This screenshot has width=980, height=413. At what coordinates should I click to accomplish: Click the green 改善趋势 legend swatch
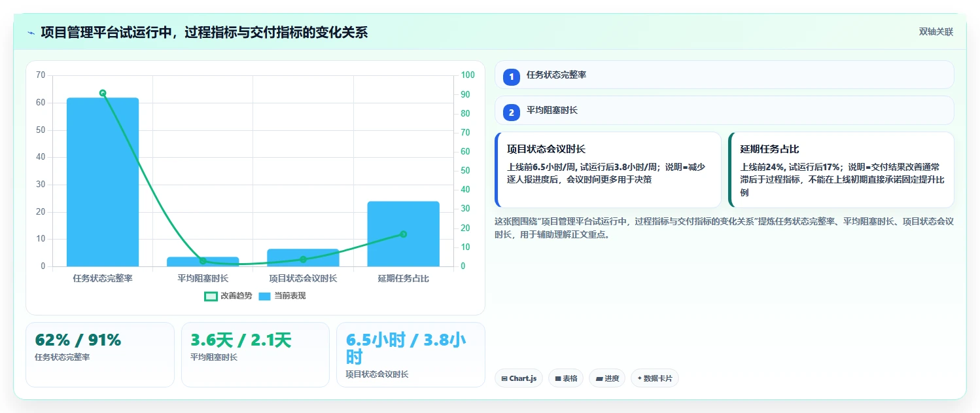[x=211, y=296]
